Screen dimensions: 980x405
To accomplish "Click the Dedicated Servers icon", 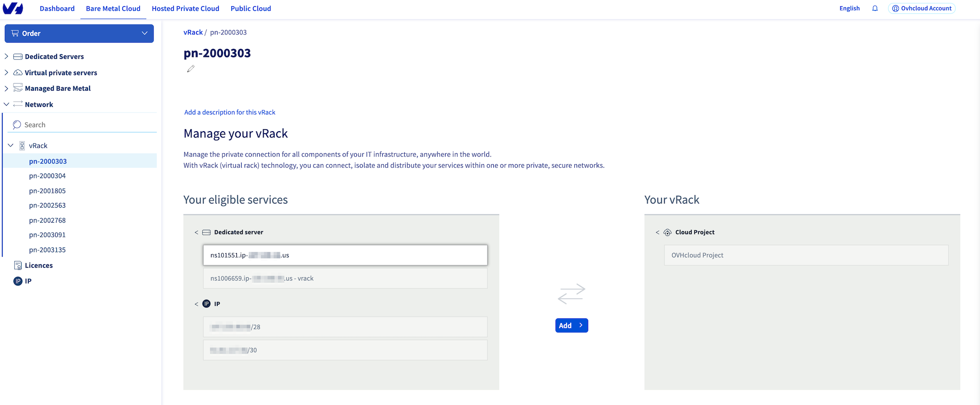I will point(18,56).
